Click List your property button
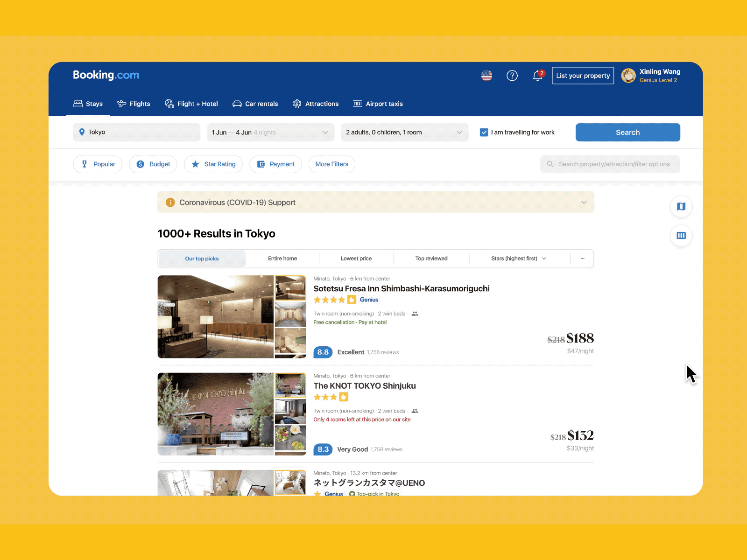Image resolution: width=747 pixels, height=560 pixels. [583, 76]
